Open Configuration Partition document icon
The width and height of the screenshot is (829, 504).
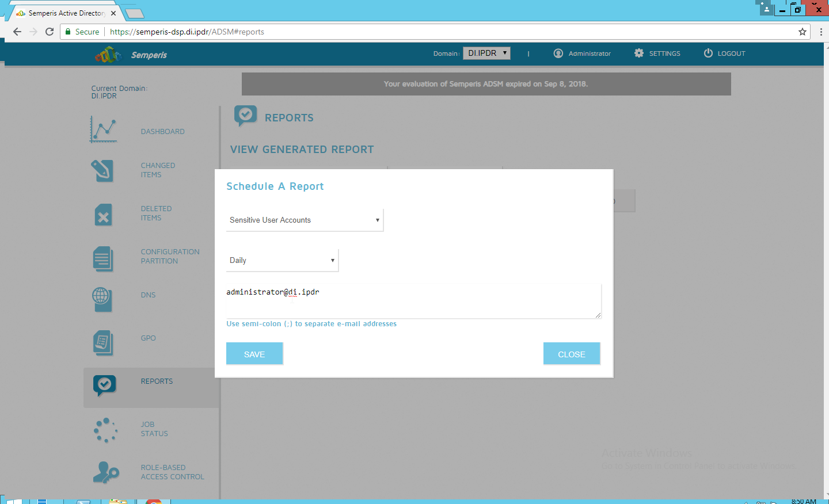pos(103,259)
